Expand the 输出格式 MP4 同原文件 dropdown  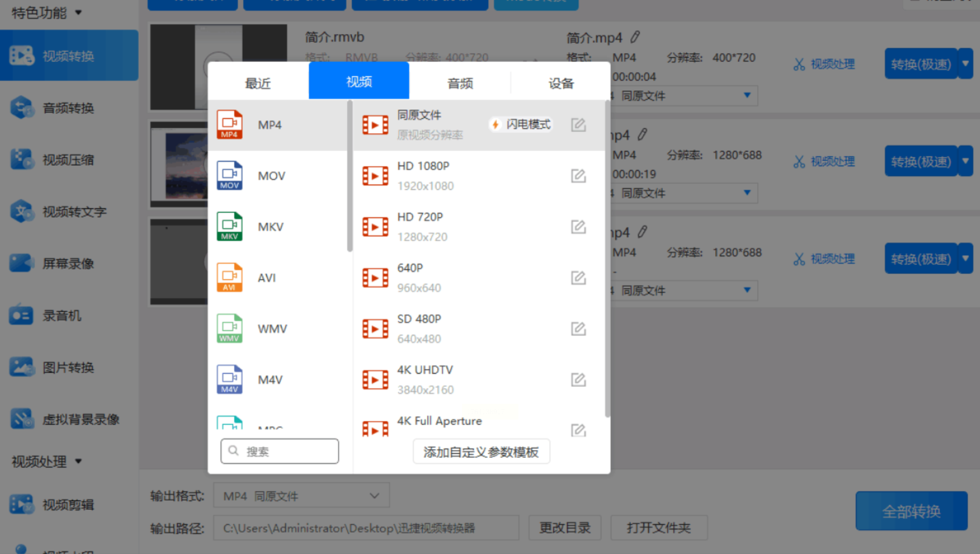[x=301, y=496]
